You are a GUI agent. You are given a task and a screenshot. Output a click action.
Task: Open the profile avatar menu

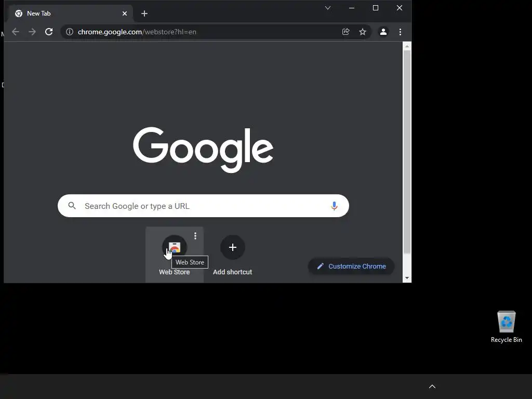[x=383, y=32]
